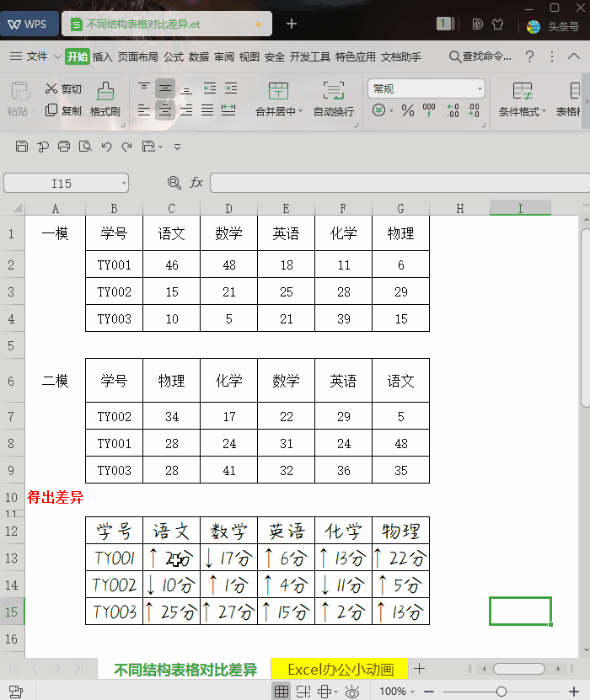Click the zoom out minus button
The image size is (590, 700).
click(x=429, y=692)
